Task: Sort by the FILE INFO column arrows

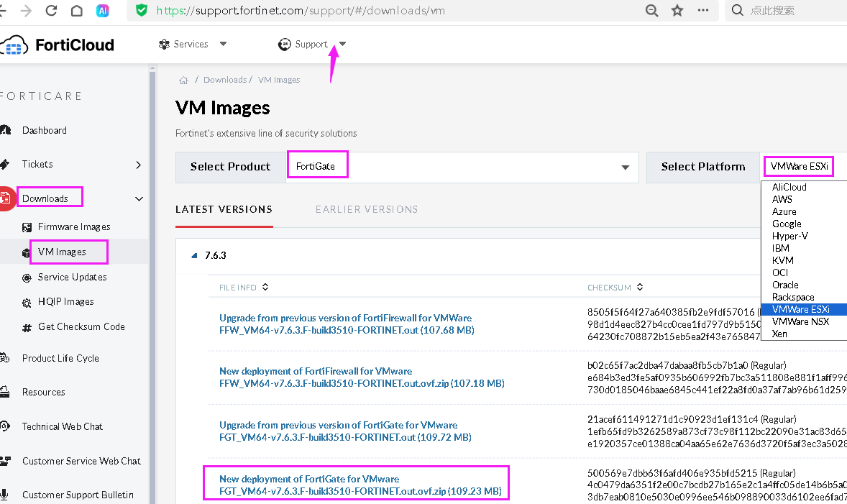Action: point(265,287)
